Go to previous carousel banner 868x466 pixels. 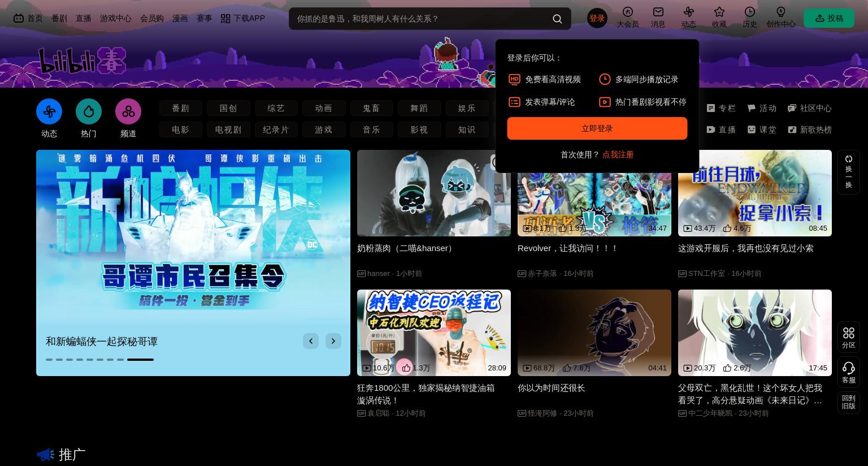(311, 341)
